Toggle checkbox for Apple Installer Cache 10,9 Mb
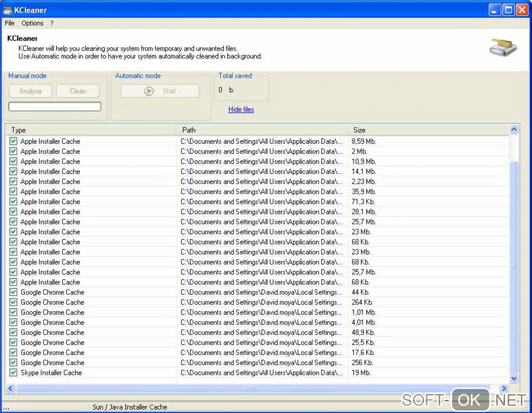 pos(13,161)
